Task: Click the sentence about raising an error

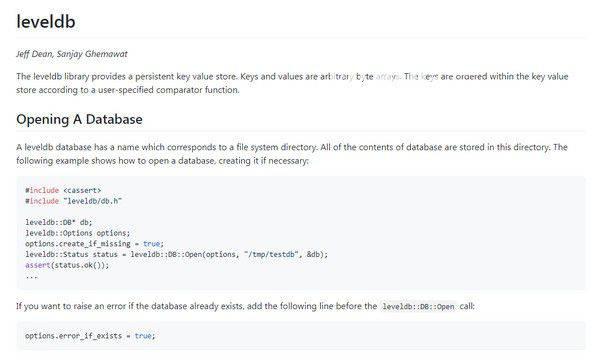Action: 245,306
